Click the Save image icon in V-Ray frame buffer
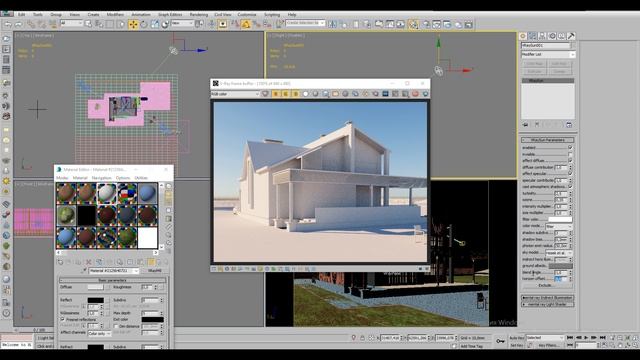 325,94
